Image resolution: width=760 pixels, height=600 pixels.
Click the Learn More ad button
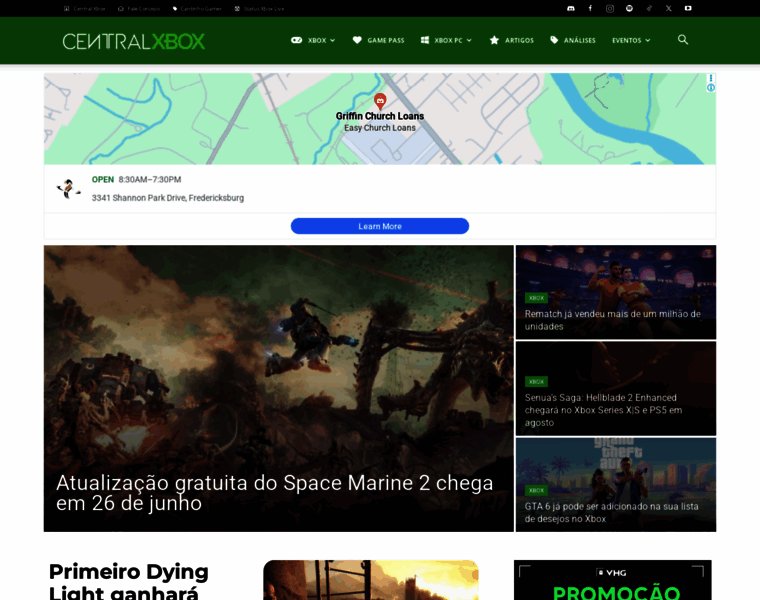[380, 226]
